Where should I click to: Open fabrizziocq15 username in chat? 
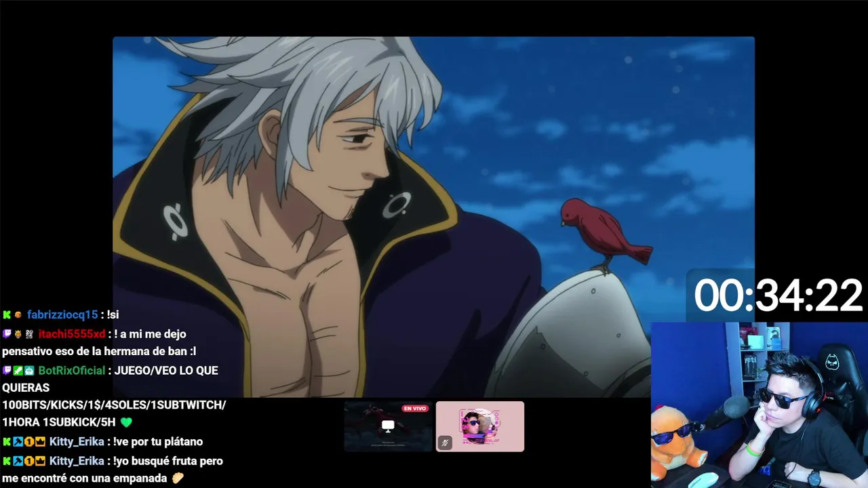[x=62, y=314]
